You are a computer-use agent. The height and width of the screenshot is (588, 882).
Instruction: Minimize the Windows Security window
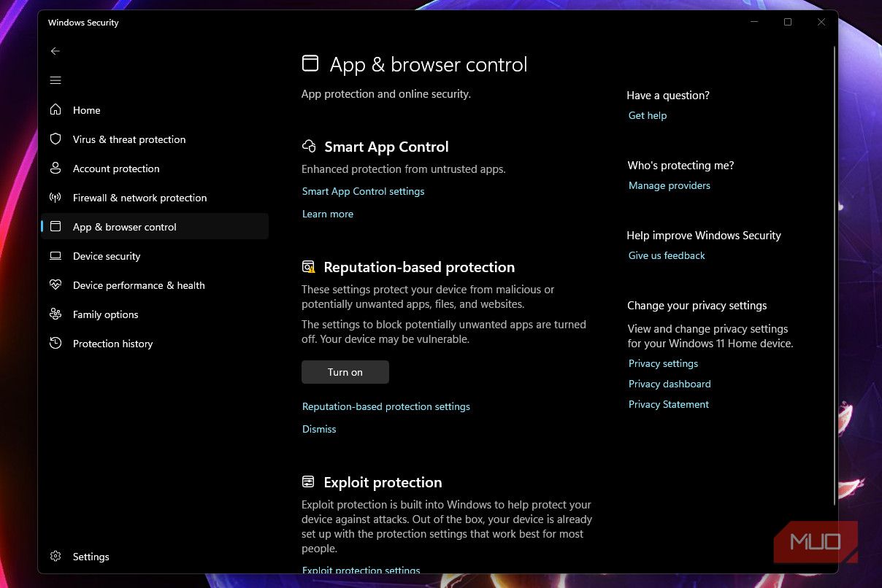coord(754,23)
